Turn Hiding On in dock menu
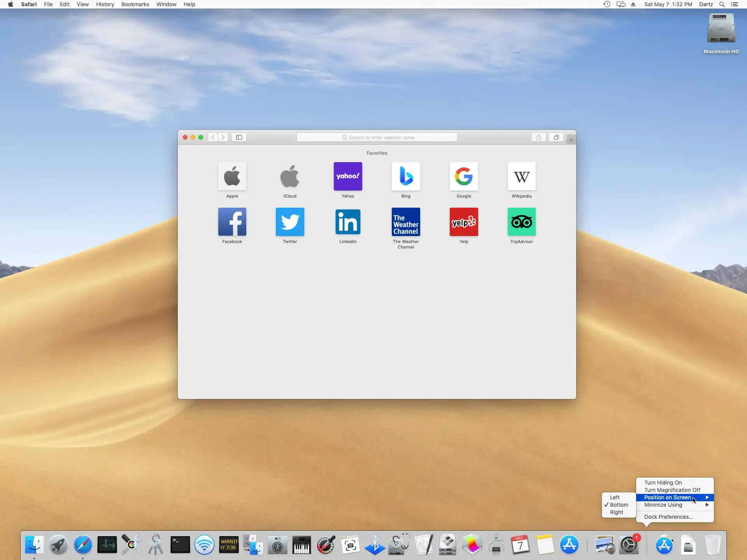This screenshot has height=560, width=747. coord(663,483)
